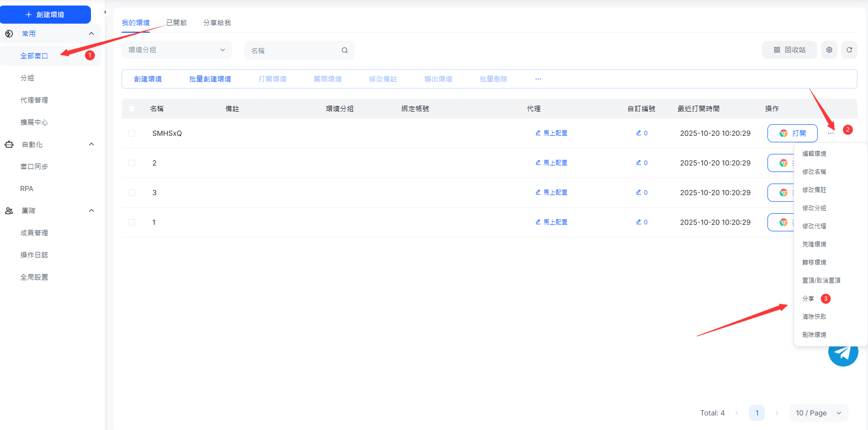Click the refresh icon at top right
This screenshot has height=430, width=868.
tap(849, 50)
